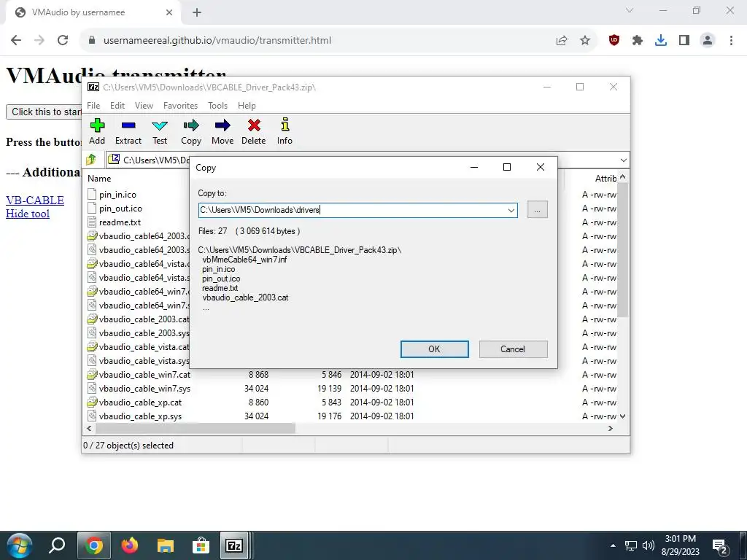Open a new Chrome tab

click(x=197, y=12)
